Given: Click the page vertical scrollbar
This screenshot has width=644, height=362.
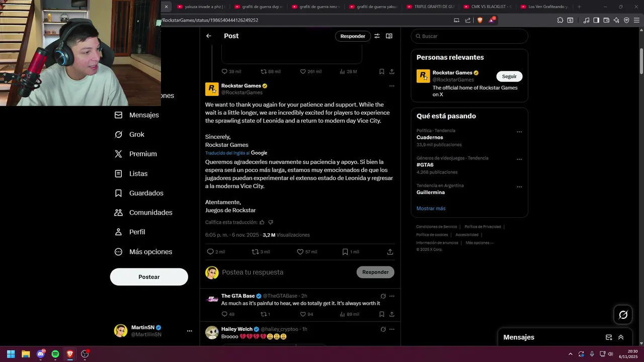Looking at the screenshot, I should [x=641, y=61].
